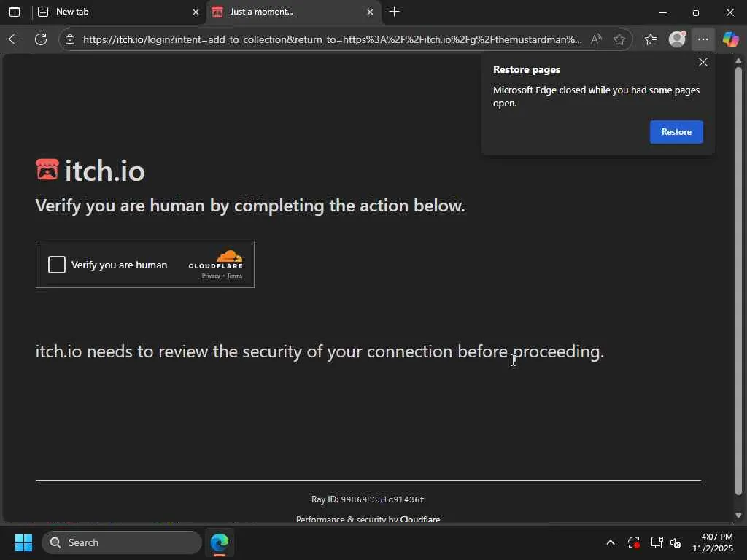Open the Favorites list
This screenshot has height=560, width=747.
click(x=651, y=39)
